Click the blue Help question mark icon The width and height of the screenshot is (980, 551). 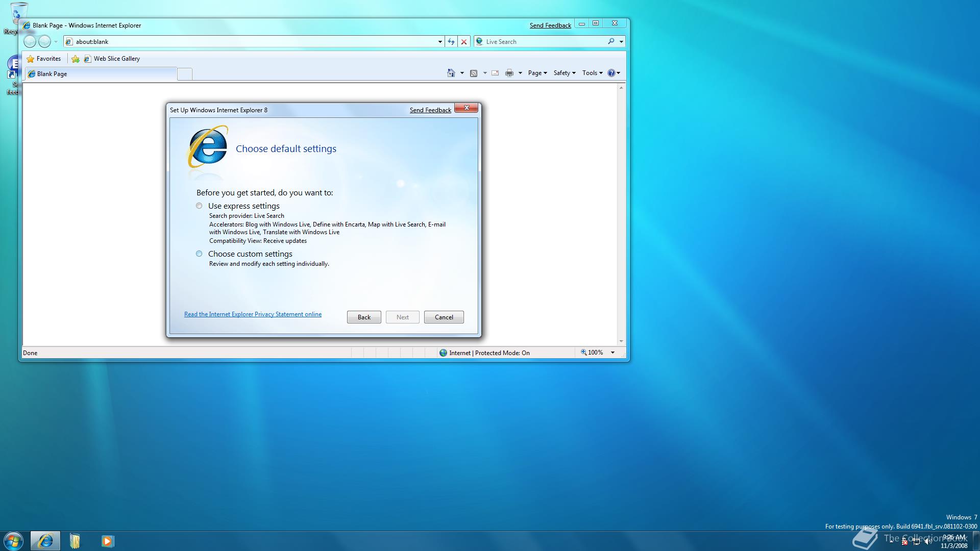point(611,73)
